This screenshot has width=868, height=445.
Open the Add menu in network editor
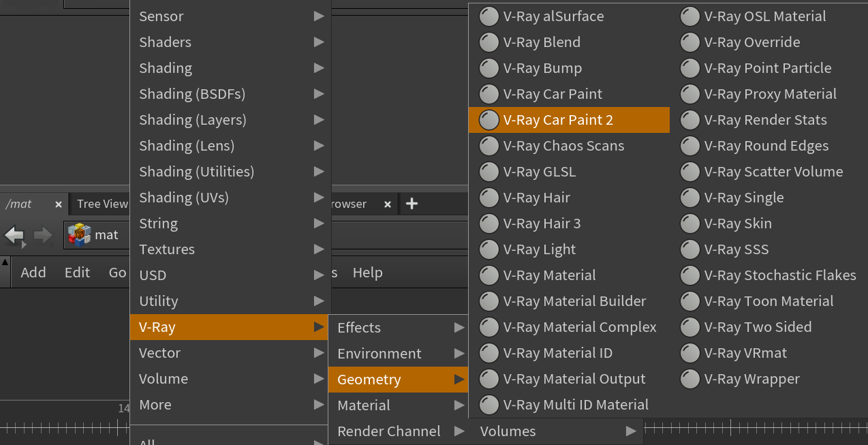coord(33,273)
